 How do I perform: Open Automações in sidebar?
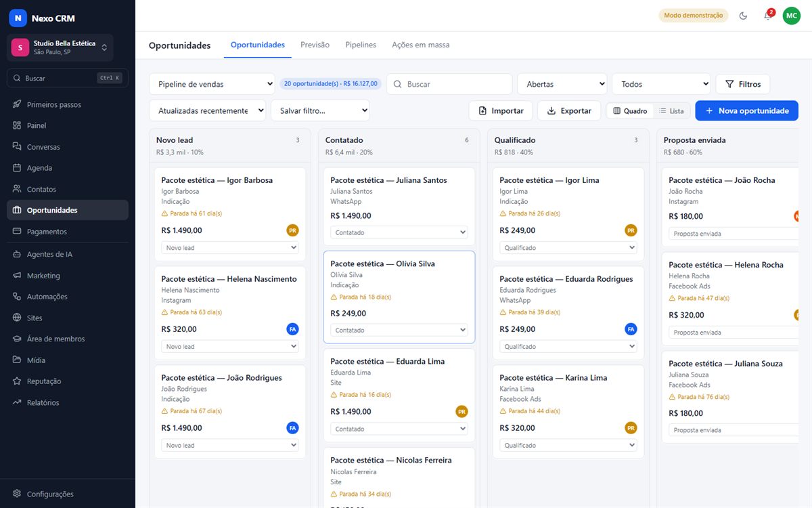pyautogui.click(x=68, y=297)
